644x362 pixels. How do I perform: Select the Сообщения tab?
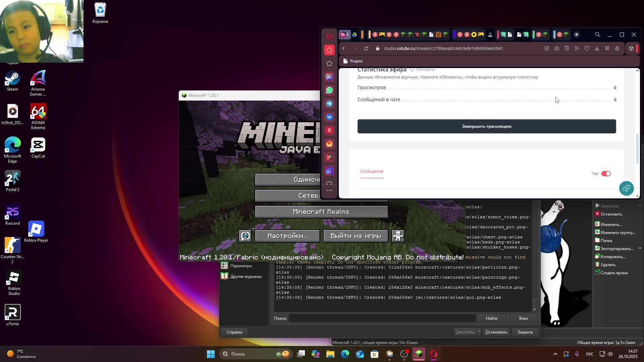[x=371, y=171]
